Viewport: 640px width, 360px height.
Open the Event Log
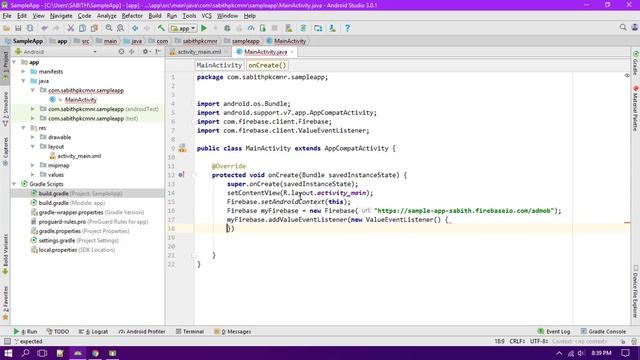tap(553, 331)
